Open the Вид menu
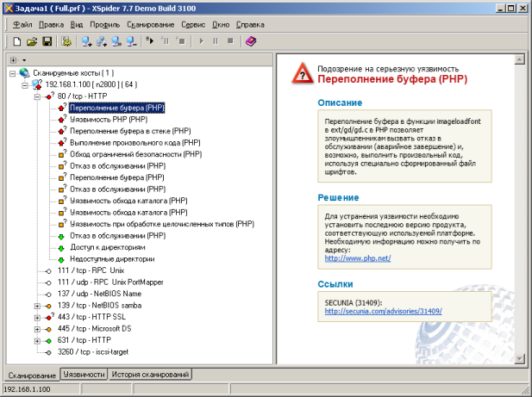Image resolution: width=532 pixels, height=397 pixels. (77, 25)
